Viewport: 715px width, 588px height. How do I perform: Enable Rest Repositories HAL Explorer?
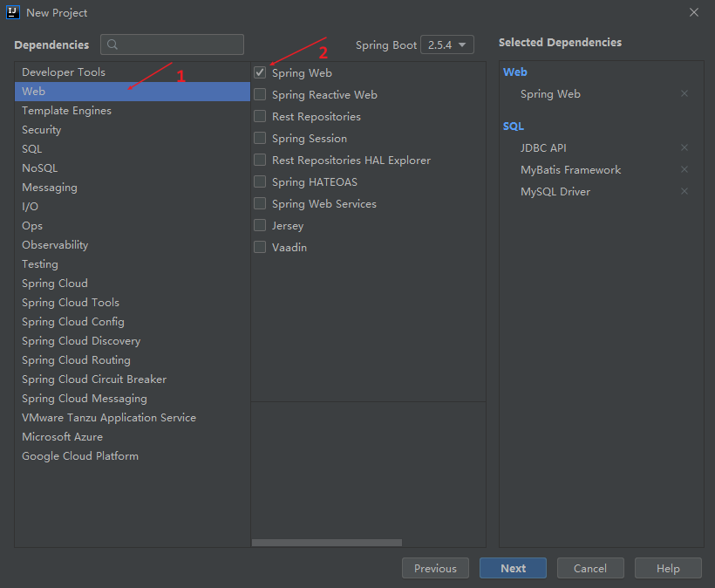(x=260, y=160)
